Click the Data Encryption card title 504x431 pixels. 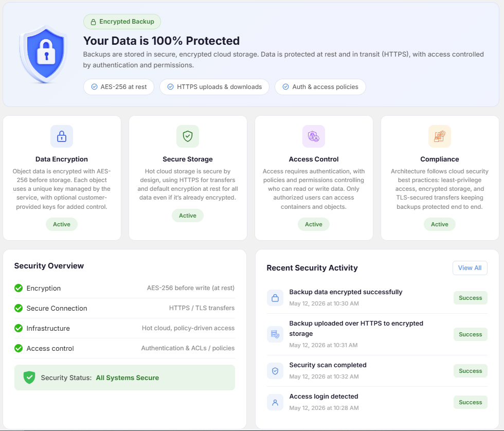(x=62, y=159)
